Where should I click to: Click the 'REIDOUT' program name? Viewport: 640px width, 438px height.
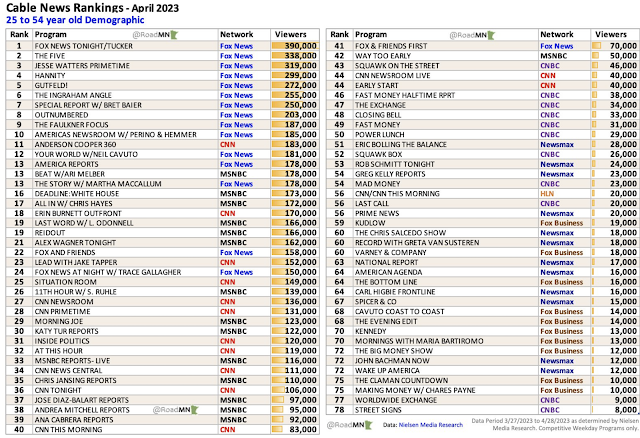coord(50,233)
